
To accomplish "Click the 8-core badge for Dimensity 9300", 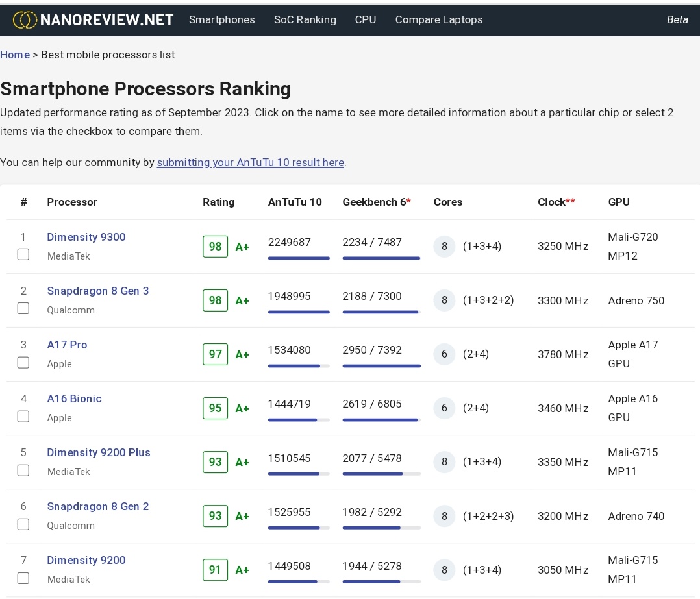I will click(x=444, y=246).
